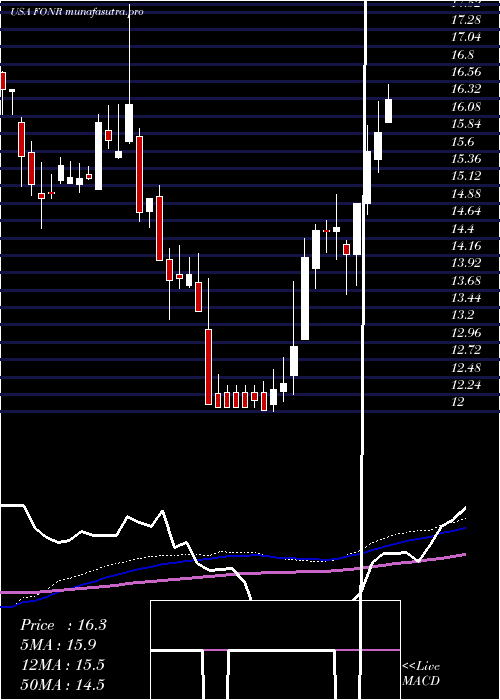
Task: Click the 12 price axis label
Action: pos(458,402)
